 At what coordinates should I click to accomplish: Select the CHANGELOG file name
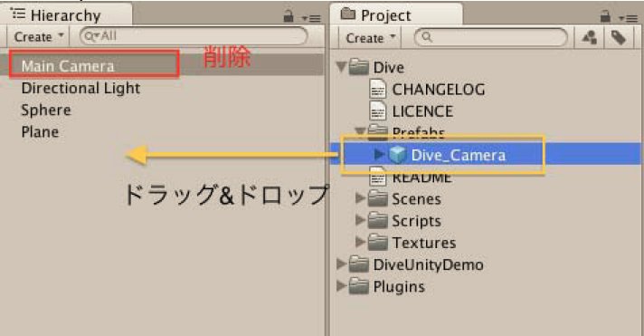[439, 90]
